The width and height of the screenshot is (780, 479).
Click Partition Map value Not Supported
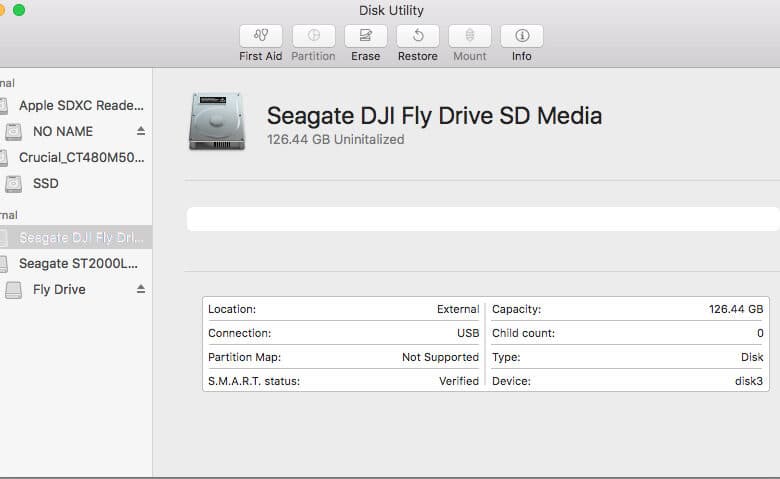(x=440, y=357)
